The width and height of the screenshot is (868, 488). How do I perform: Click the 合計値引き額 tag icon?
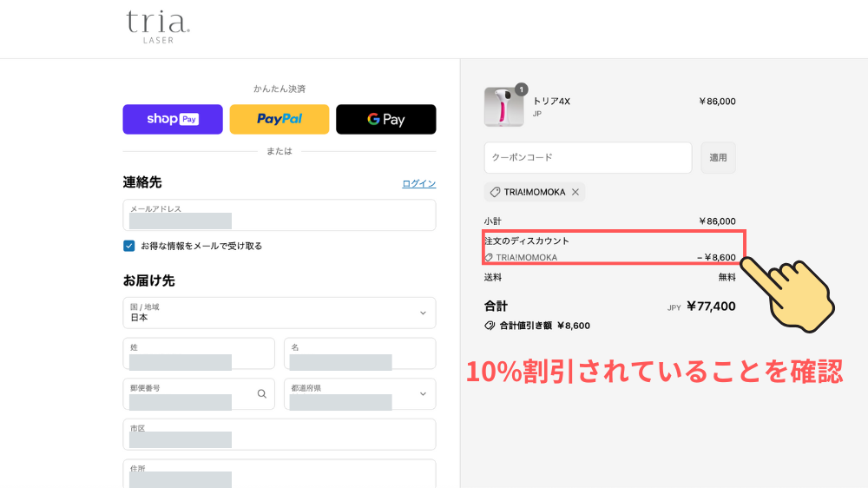[490, 326]
